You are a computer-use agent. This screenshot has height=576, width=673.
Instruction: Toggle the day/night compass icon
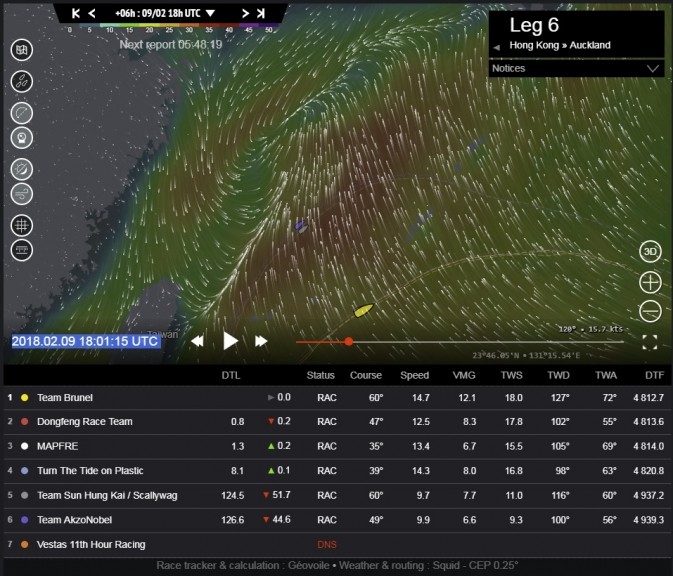pos(22,169)
